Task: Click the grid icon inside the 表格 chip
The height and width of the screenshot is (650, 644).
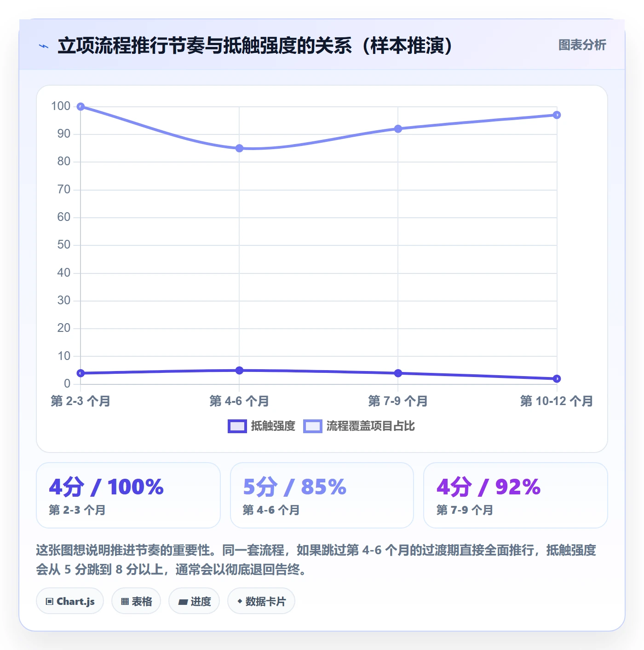Action: pos(125,602)
